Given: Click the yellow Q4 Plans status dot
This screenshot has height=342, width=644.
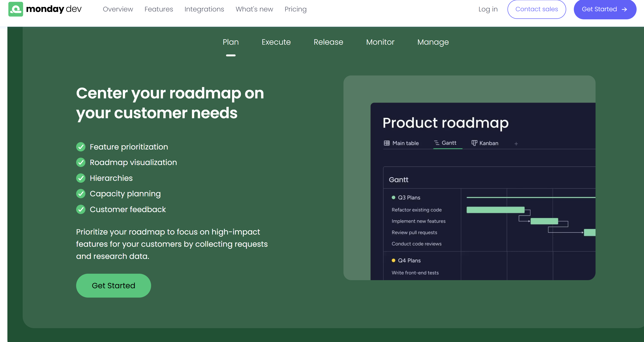Looking at the screenshot, I should pos(393,260).
